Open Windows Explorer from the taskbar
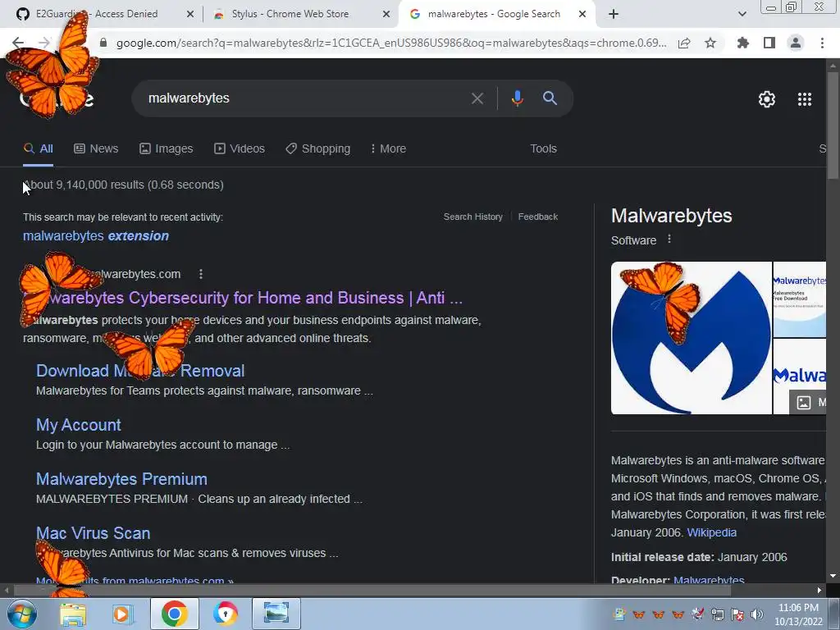 click(73, 614)
